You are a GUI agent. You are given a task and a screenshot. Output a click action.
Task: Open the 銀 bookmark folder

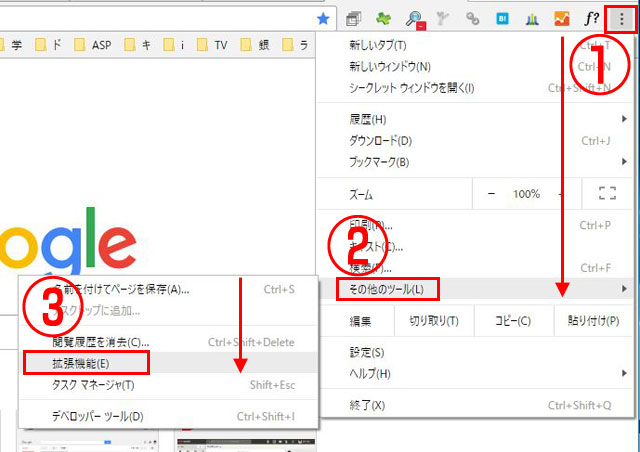click(255, 45)
